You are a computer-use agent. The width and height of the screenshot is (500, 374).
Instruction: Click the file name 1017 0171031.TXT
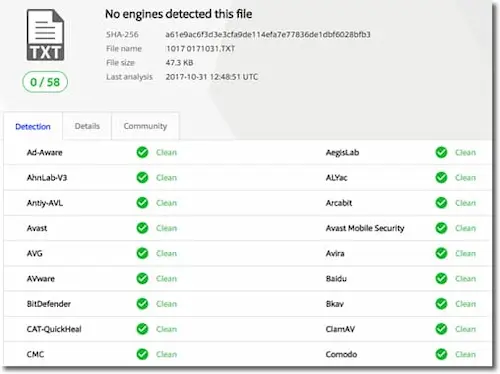click(x=200, y=49)
